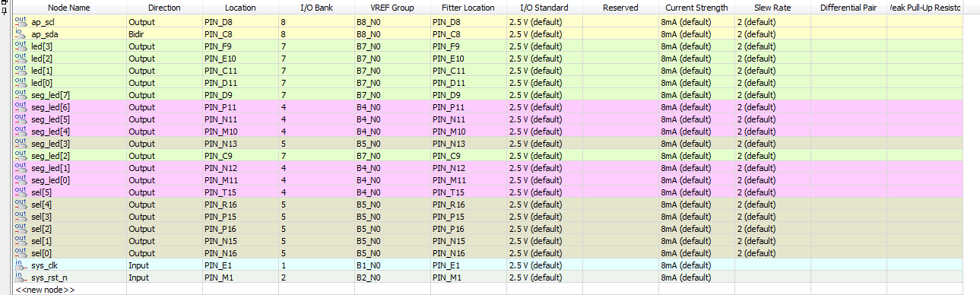Click the Fitter Location column header

coord(468,8)
